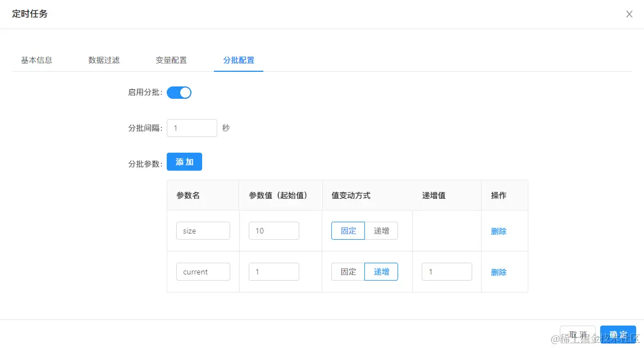644x348 pixels.
Task: Edit the size row start value 10
Action: tap(274, 231)
